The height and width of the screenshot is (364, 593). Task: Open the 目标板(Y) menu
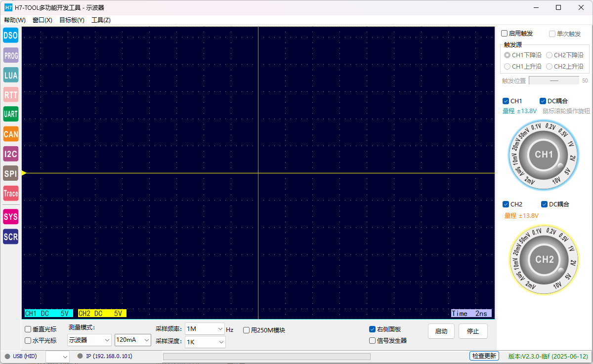(x=72, y=20)
